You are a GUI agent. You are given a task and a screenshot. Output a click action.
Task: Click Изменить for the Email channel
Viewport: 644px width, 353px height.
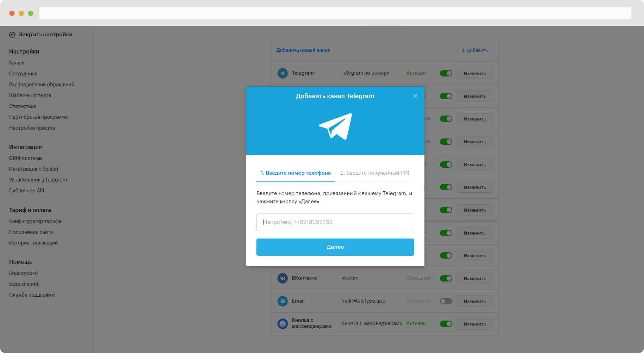(x=475, y=301)
